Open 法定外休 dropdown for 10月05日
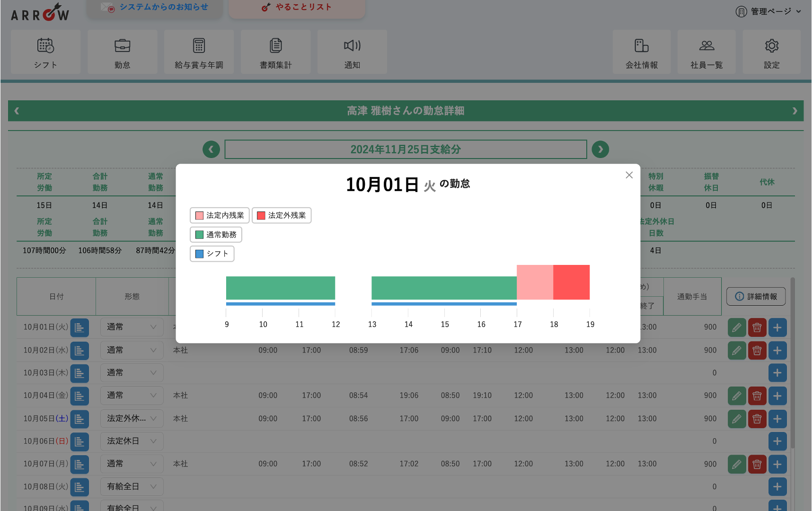This screenshot has height=511, width=812. 132,418
